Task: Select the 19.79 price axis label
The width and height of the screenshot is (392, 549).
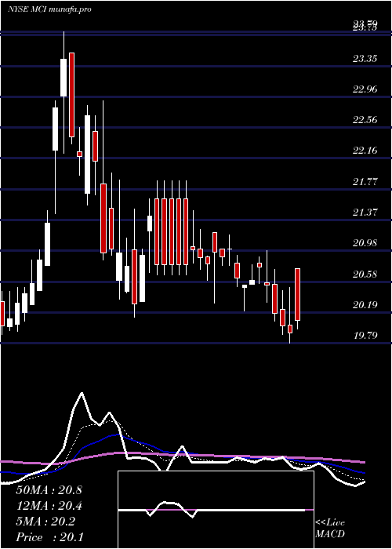Action: coord(365,336)
